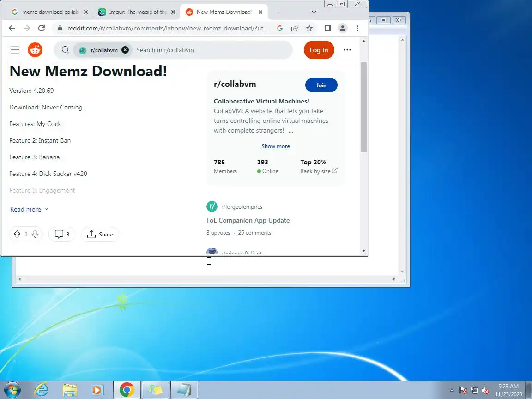Screen dimensions: 532x399
Task: Open clock showing 9:23 AM
Action: coord(508,390)
